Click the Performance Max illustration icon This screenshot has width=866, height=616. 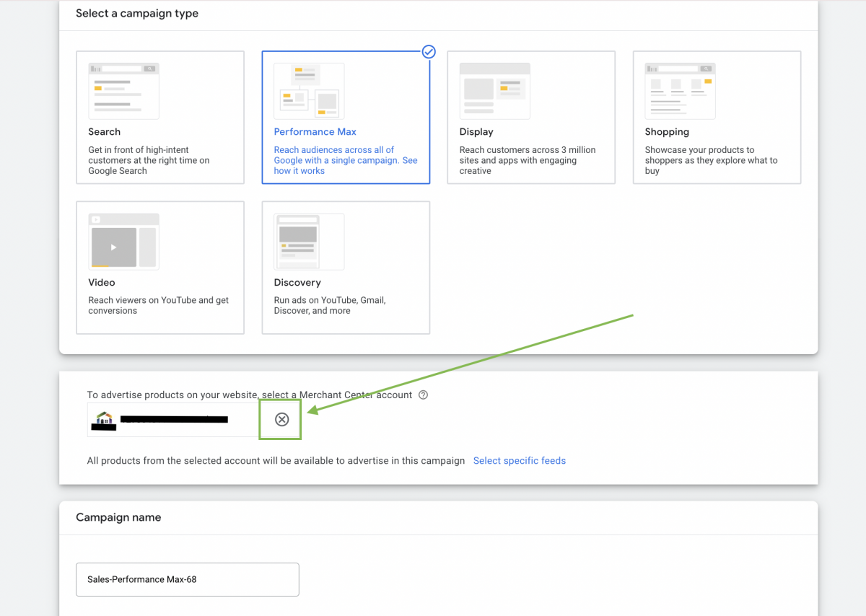pyautogui.click(x=309, y=91)
